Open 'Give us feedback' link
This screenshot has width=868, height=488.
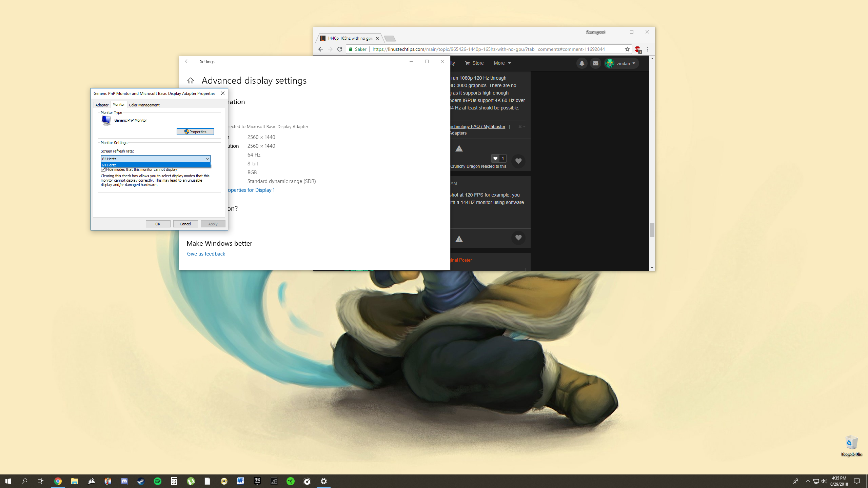[x=206, y=254]
